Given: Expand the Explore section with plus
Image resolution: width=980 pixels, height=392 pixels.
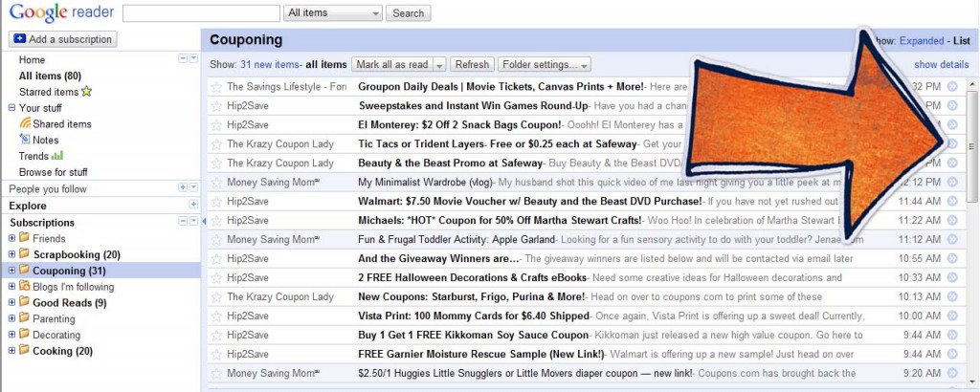Looking at the screenshot, I should coord(193,204).
